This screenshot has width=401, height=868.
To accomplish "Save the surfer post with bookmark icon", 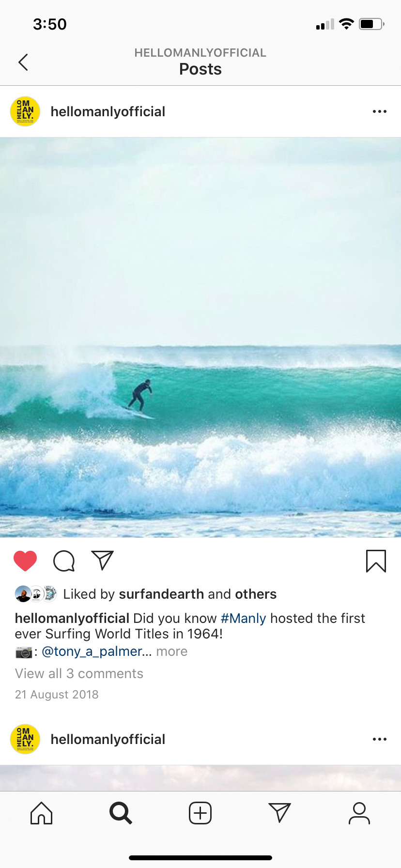I will pyautogui.click(x=376, y=561).
